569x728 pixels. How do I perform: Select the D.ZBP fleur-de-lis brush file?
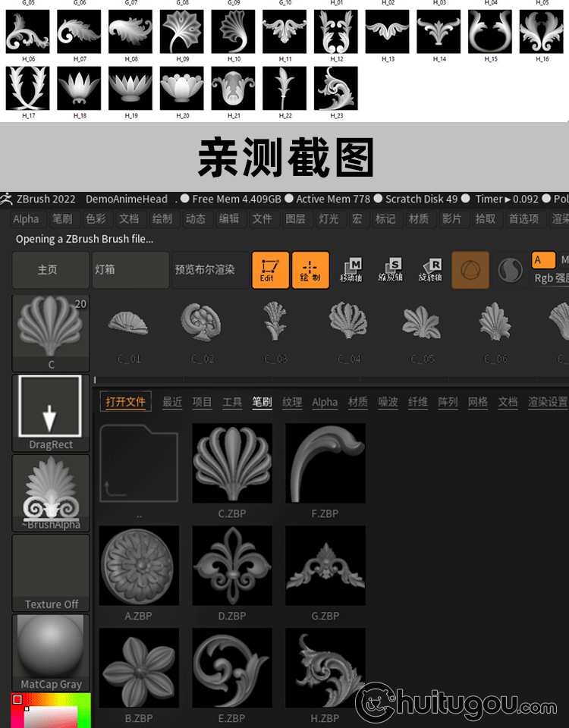[232, 566]
